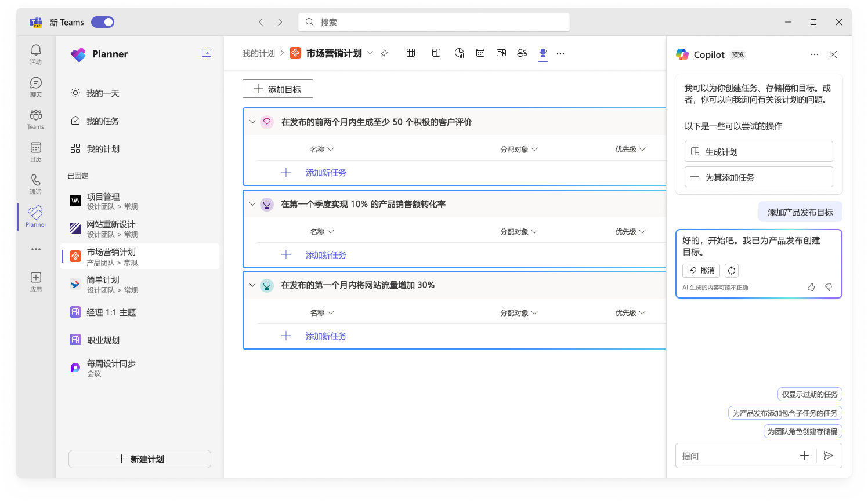Select the Planner sidebar icon

[x=36, y=217]
